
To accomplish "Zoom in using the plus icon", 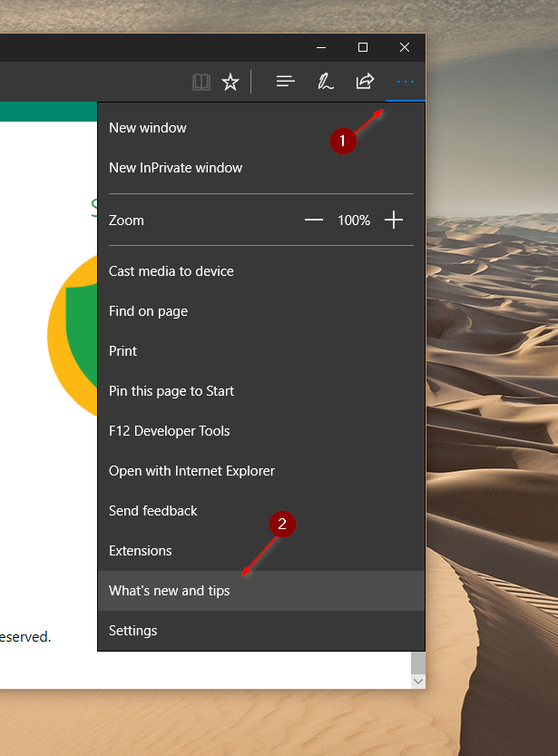I will tap(393, 220).
